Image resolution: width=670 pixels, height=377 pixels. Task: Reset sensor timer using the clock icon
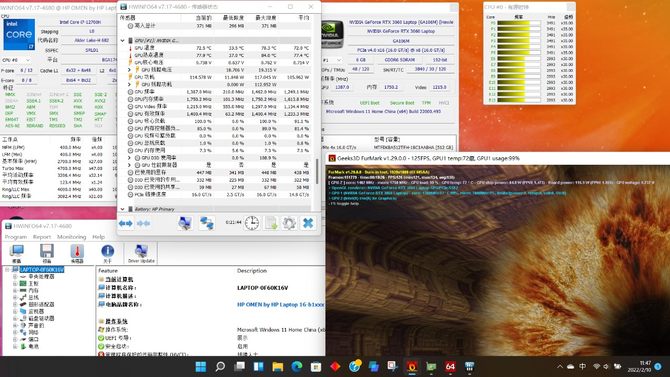coord(252,223)
